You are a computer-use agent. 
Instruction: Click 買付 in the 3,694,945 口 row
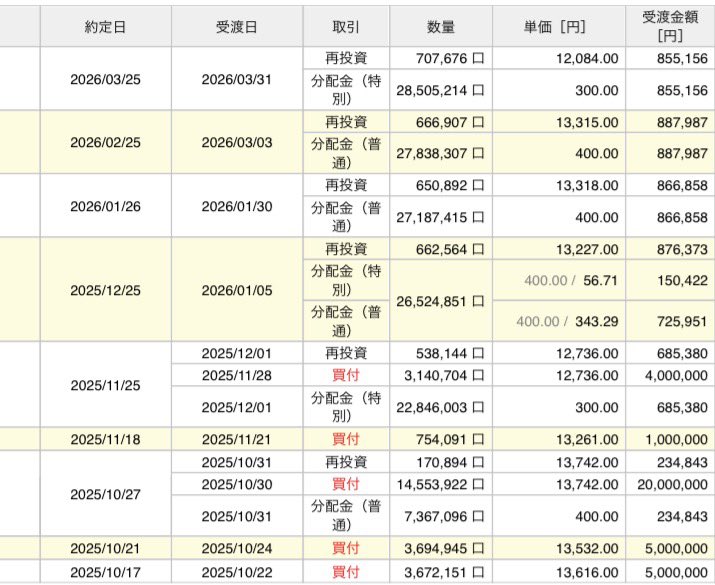tap(346, 548)
